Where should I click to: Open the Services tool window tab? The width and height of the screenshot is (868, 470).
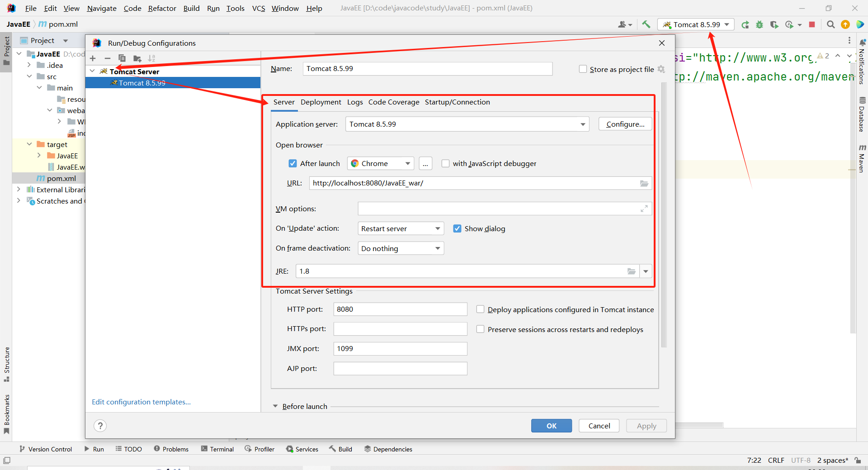(x=302, y=449)
